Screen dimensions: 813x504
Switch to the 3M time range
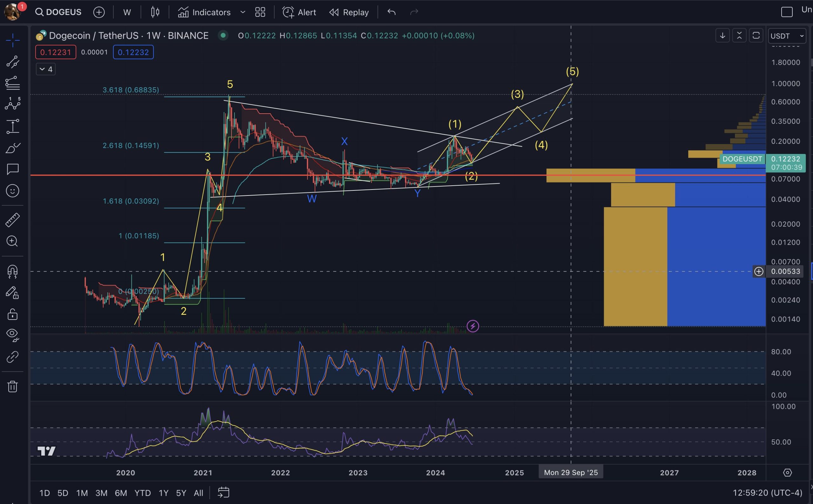(101, 493)
